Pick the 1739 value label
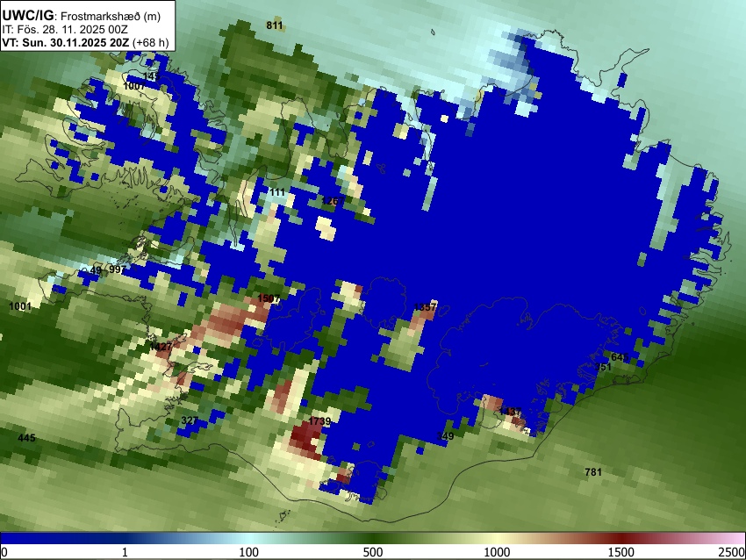 tap(319, 421)
